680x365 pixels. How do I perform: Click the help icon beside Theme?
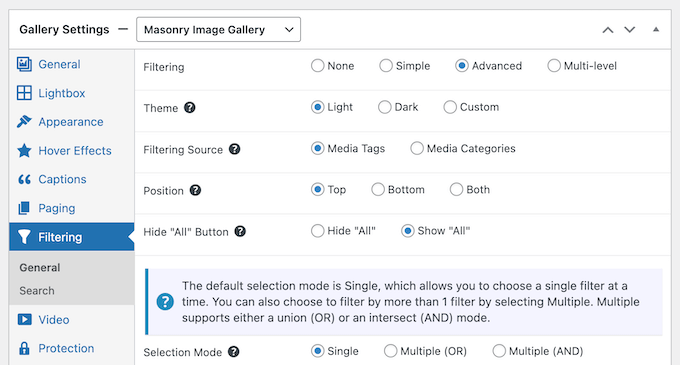click(x=190, y=108)
